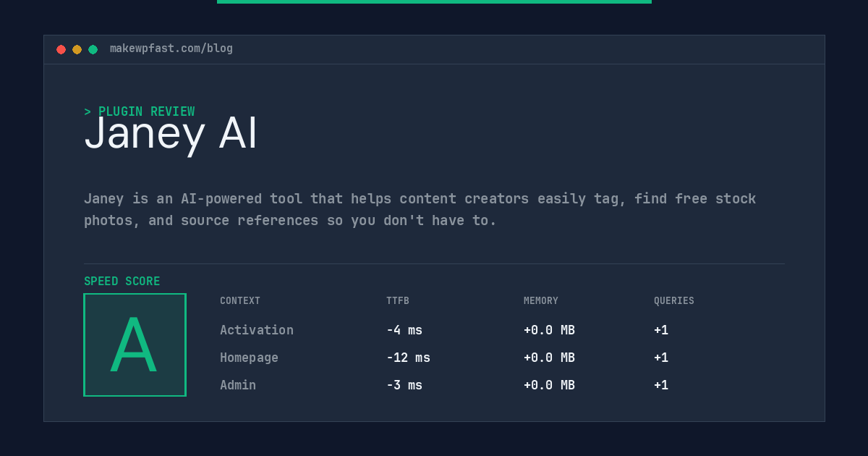Screen dimensions: 868x456
Task: Click the -12 ms TTFB value
Action: pyautogui.click(x=408, y=358)
